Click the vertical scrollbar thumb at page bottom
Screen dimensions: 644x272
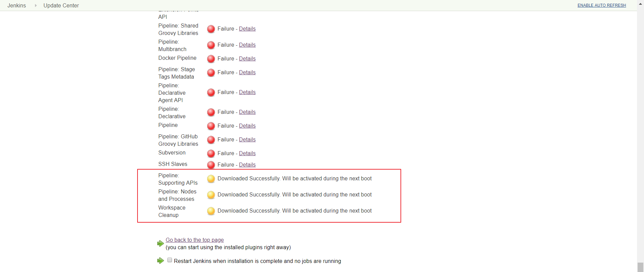(640, 267)
